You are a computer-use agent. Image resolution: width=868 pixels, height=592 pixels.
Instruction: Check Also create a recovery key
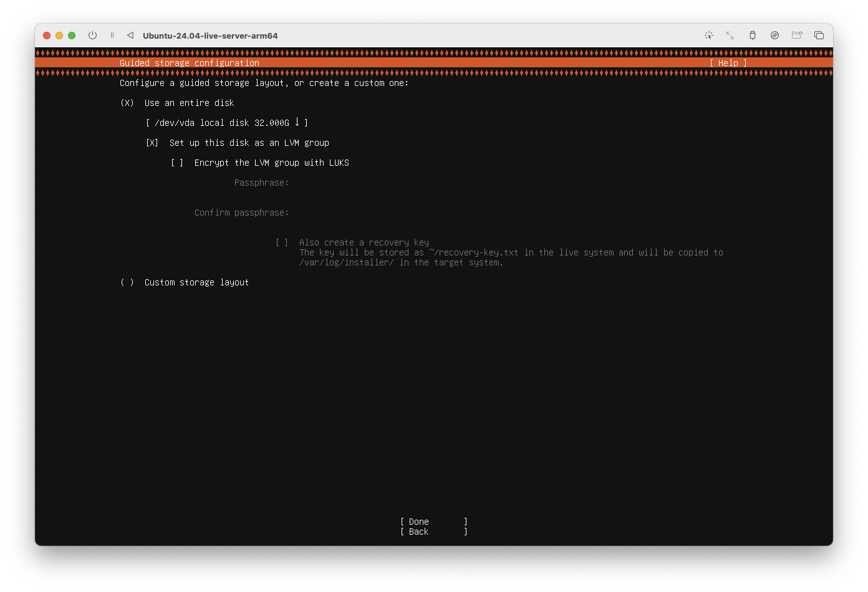(x=282, y=242)
